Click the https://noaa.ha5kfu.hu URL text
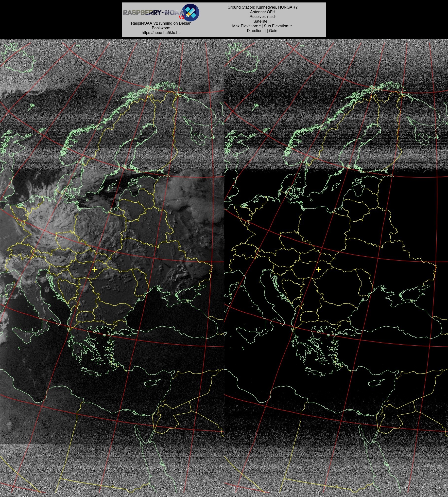The width and height of the screenshot is (448, 497). tap(161, 33)
